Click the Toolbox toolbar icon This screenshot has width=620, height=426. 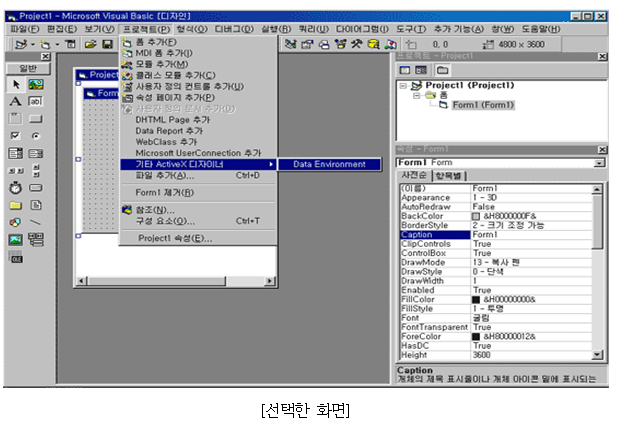(x=357, y=44)
